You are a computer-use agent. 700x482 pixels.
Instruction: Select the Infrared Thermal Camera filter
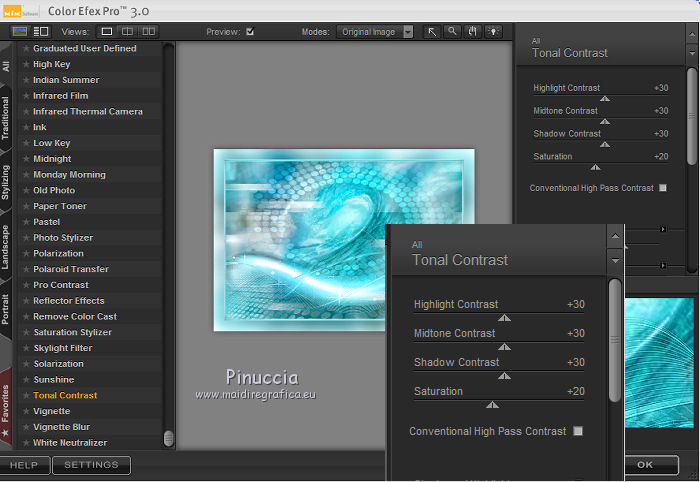88,112
